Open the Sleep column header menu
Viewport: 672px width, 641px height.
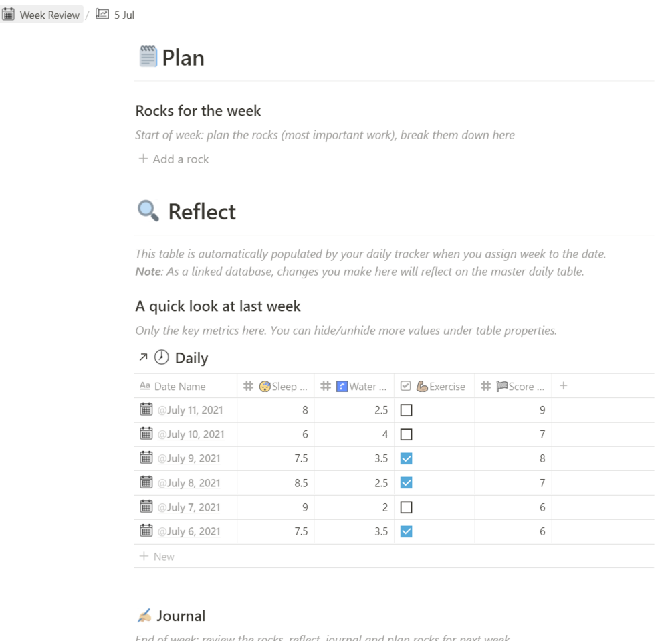(x=275, y=386)
